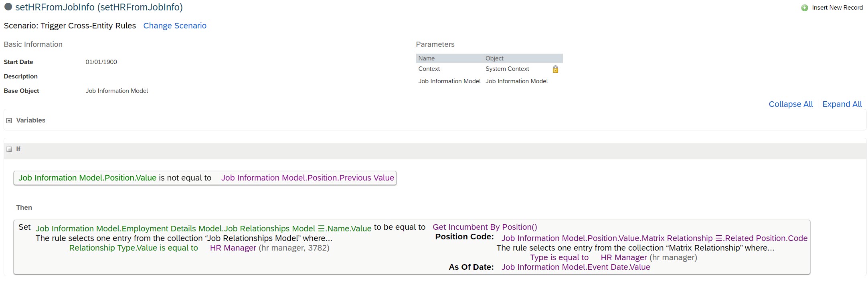Expand the Variables section plus icon

coord(9,120)
